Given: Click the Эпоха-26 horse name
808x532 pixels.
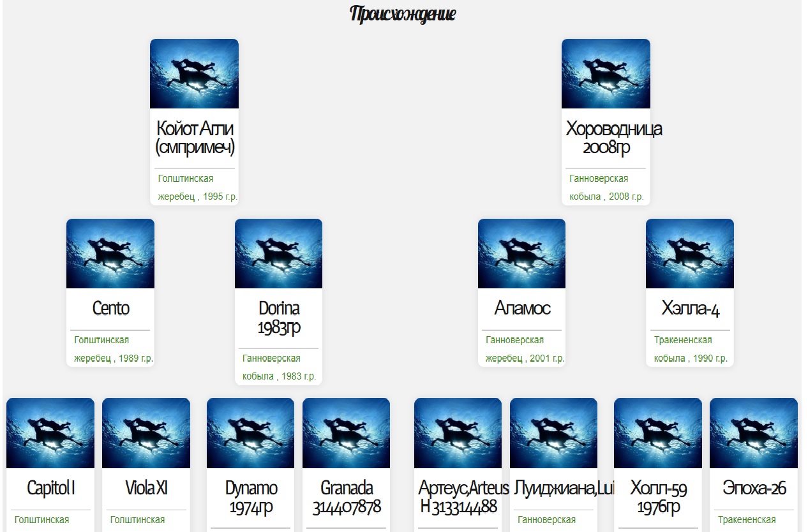Looking at the screenshot, I should [754, 489].
